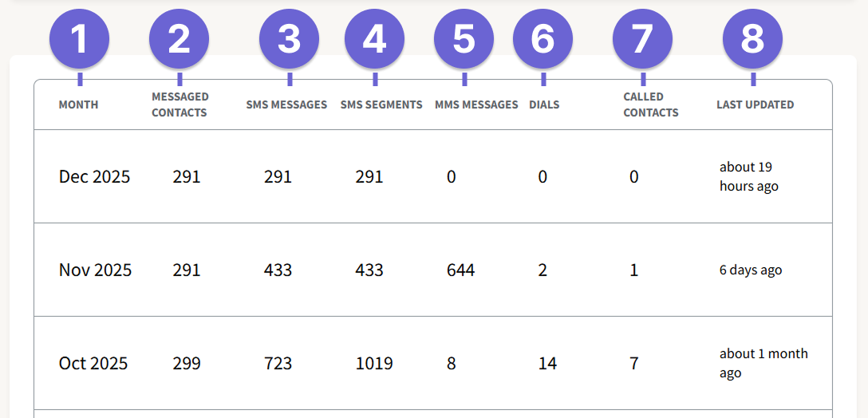This screenshot has width=868, height=418.
Task: Click the MONTH column header
Action: [79, 104]
